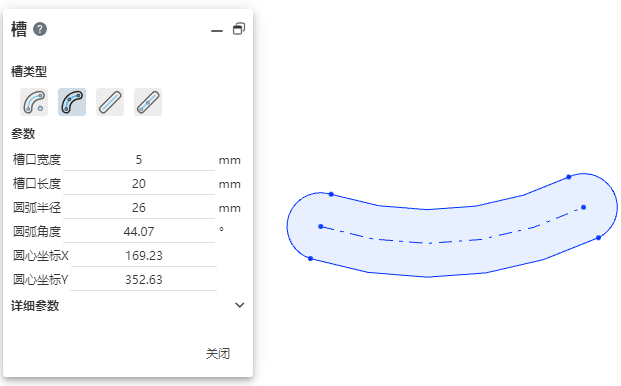The height and width of the screenshot is (386, 621).
Task: Edit the 槽口长度 value field
Action: pyautogui.click(x=139, y=184)
